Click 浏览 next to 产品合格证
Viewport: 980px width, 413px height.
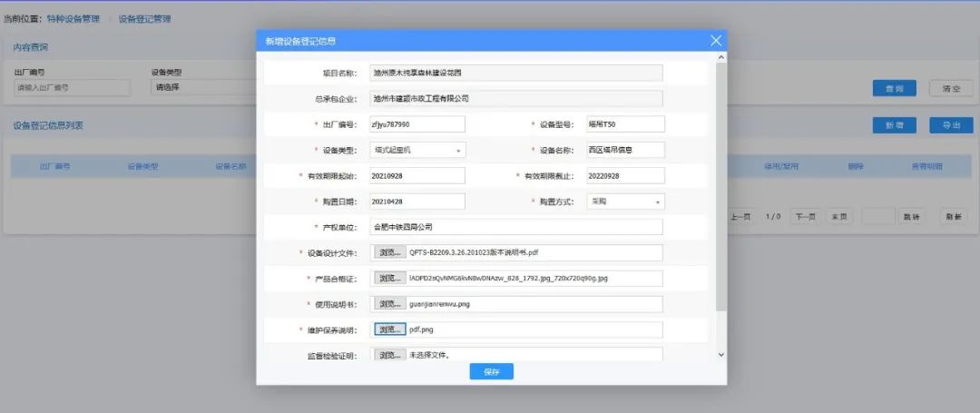[389, 278]
